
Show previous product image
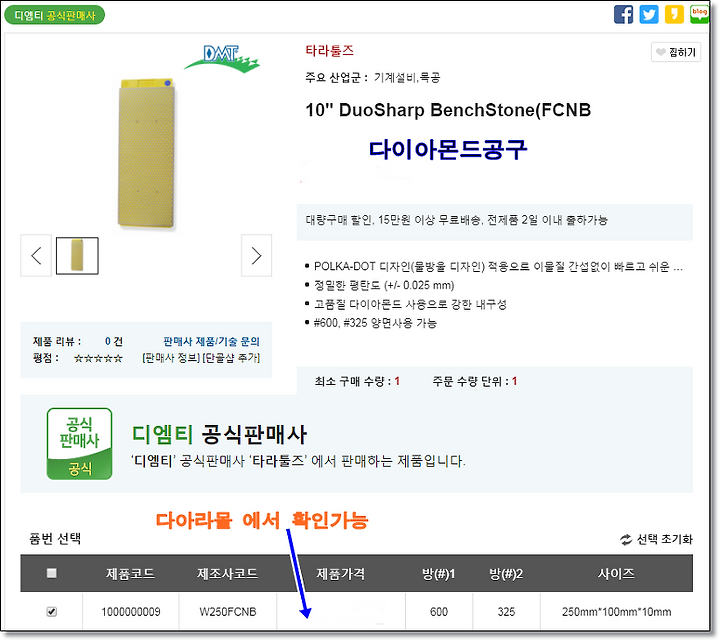coord(36,255)
